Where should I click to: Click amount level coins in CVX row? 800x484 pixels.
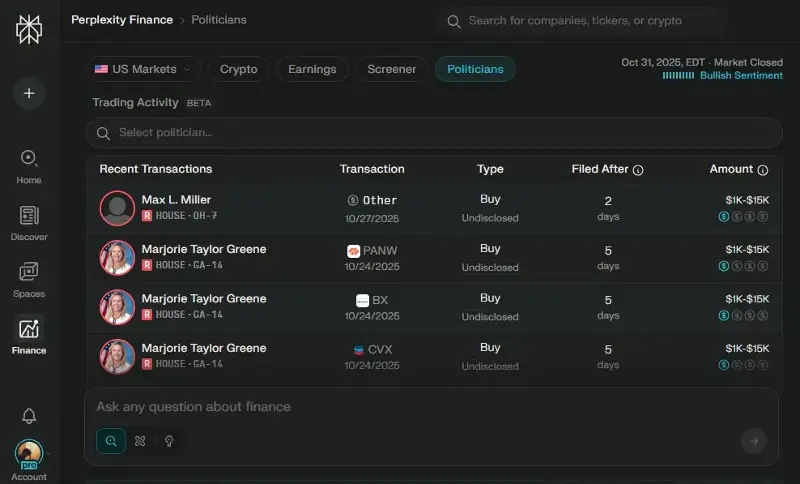tap(743, 365)
